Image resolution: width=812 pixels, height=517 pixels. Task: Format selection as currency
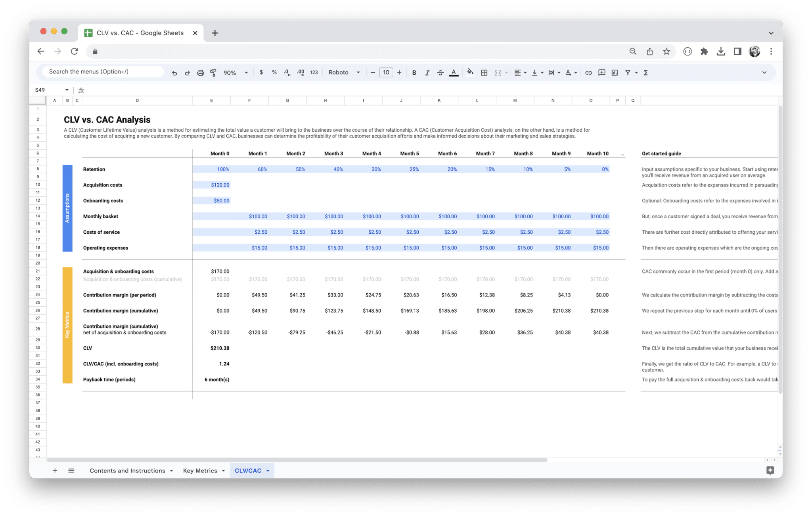click(x=261, y=72)
